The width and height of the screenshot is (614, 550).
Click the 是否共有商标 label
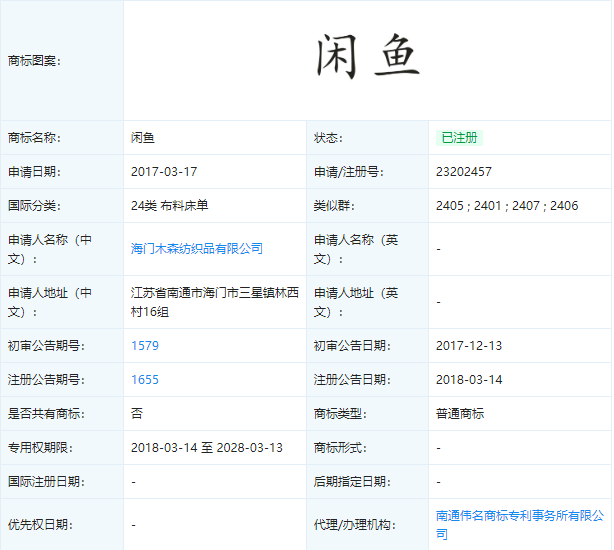coord(46,414)
